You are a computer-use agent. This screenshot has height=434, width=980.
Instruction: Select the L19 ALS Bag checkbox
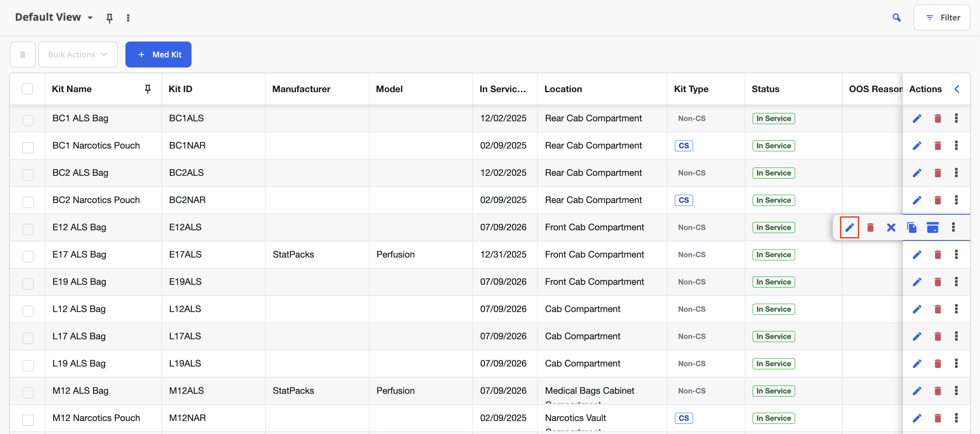[x=28, y=366]
